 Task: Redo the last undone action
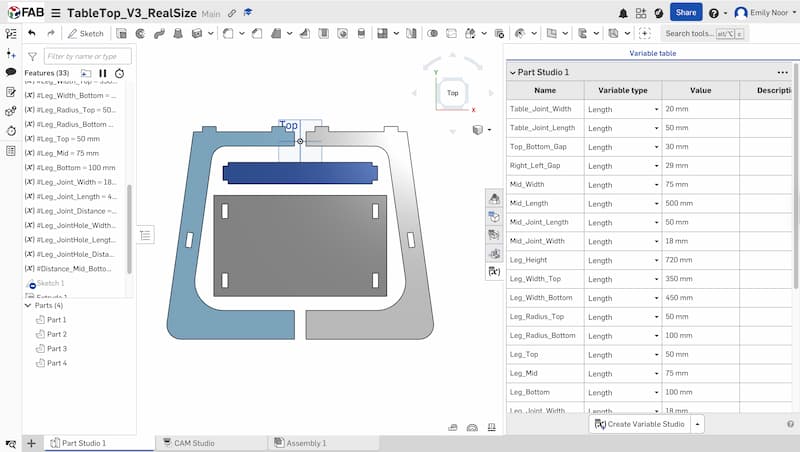tap(51, 33)
